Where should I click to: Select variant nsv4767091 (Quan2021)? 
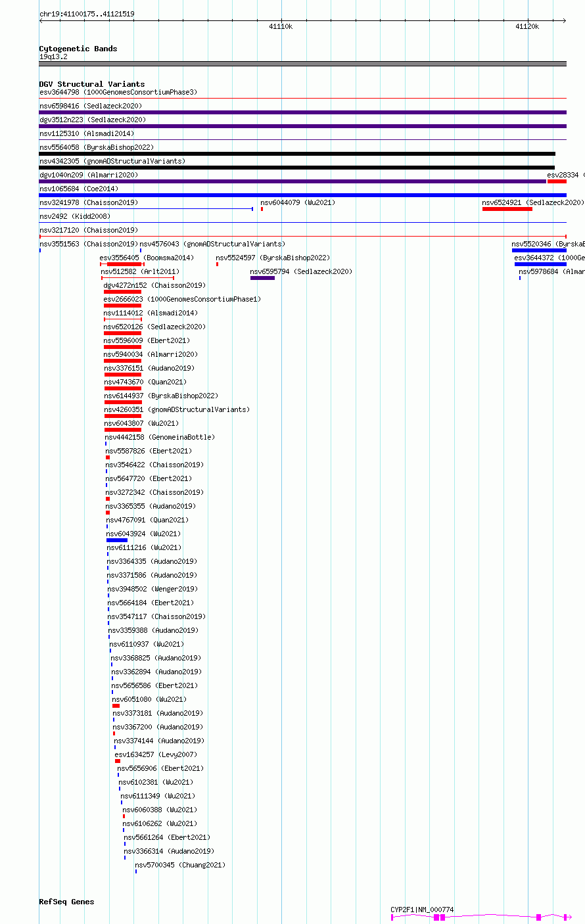click(x=147, y=520)
